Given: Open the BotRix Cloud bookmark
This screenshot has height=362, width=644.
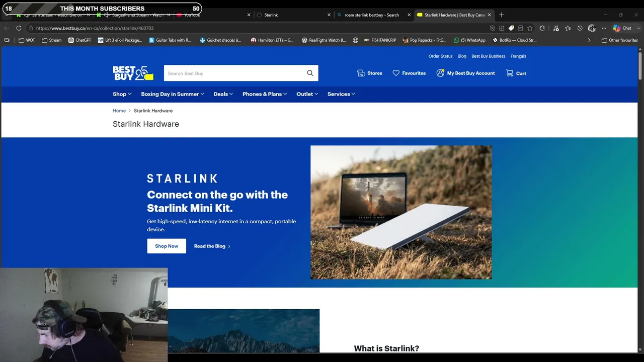Looking at the screenshot, I should 514,40.
